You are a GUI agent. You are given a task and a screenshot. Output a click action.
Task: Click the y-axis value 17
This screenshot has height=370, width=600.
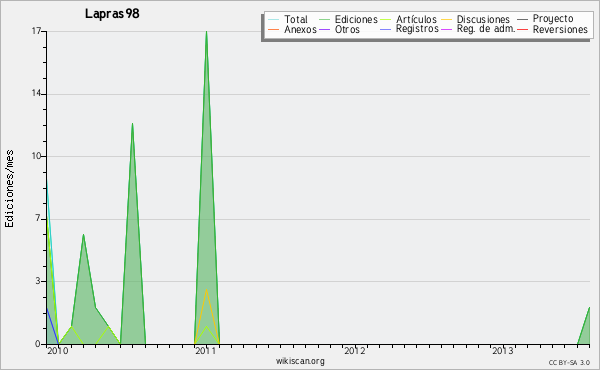click(36, 31)
